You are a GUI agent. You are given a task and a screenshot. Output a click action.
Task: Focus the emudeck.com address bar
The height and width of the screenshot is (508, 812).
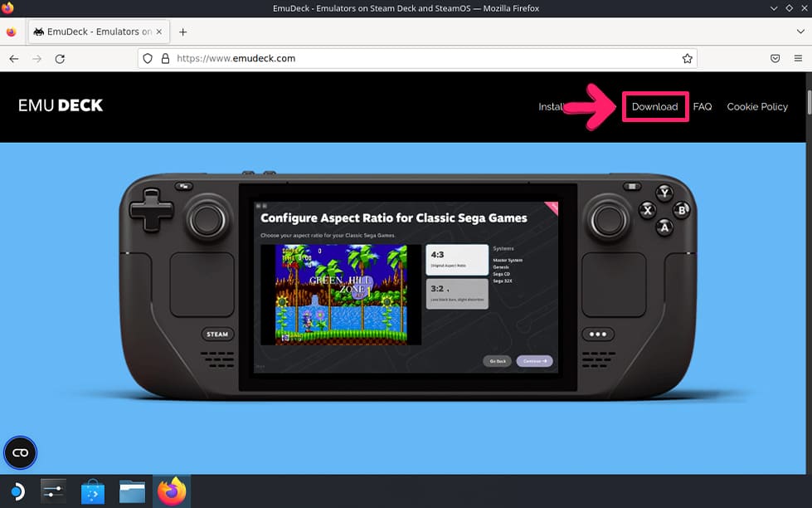click(x=417, y=59)
